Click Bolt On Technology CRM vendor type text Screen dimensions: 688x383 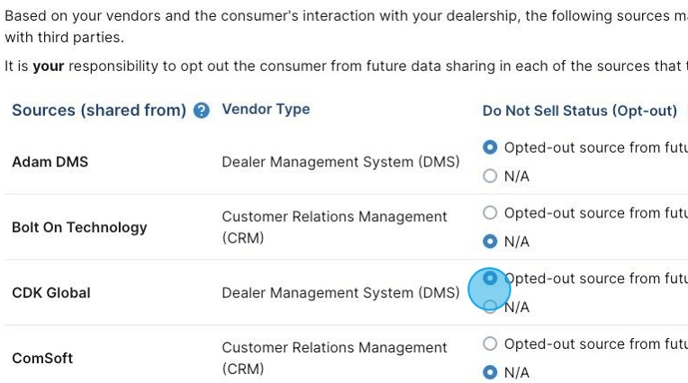click(x=334, y=227)
